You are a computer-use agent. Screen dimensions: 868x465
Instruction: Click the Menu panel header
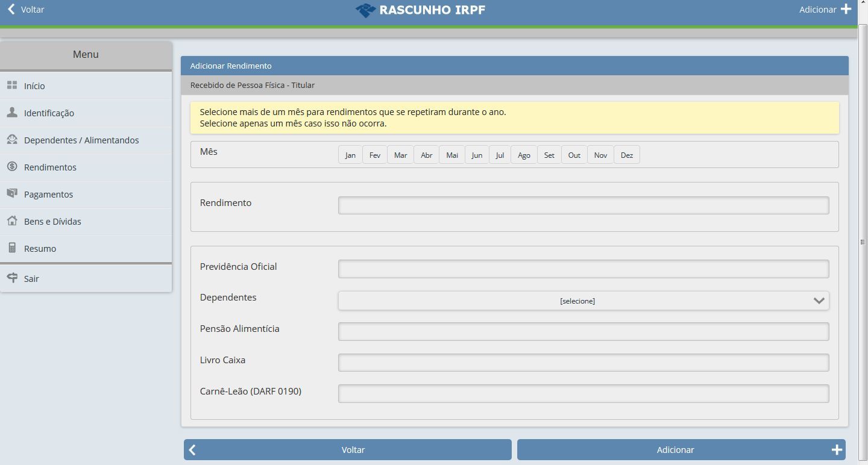tap(86, 55)
